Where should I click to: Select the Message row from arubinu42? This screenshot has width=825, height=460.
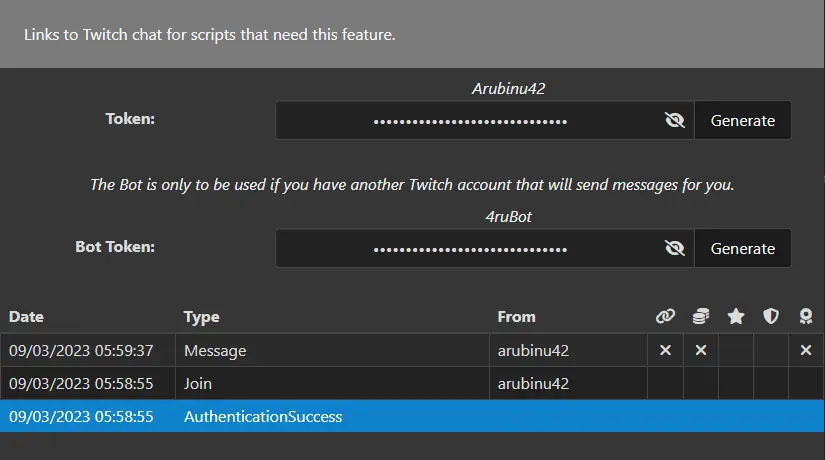tap(412, 350)
